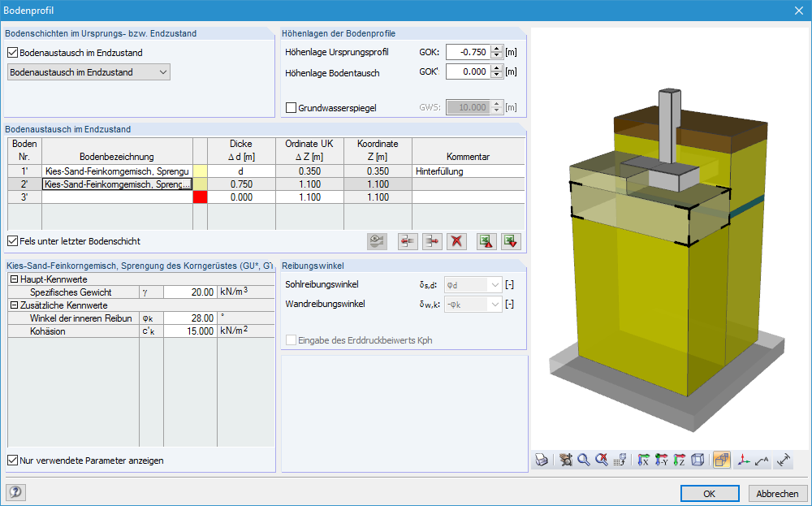Click pale yellow swatch in row 2'
The image size is (812, 506).
[200, 184]
